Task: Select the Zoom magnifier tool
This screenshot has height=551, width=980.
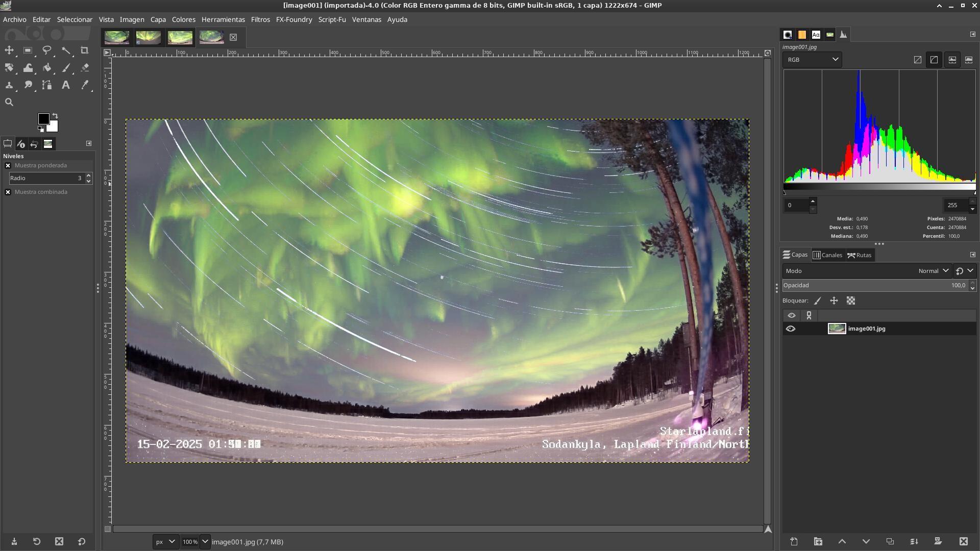Action: coord(9,103)
